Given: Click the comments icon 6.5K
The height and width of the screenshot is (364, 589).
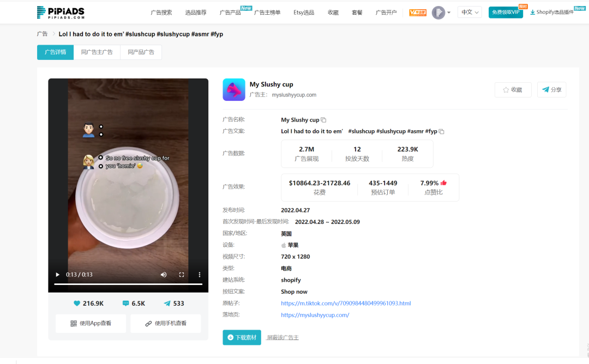Looking at the screenshot, I should (x=126, y=303).
